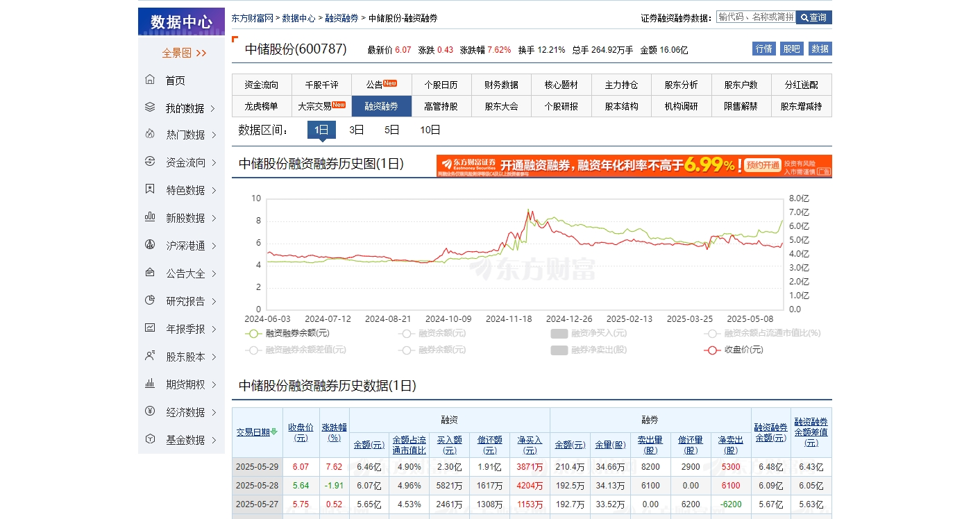Image resolution: width=980 pixels, height=519 pixels.
Task: Sort by 融资融券余额(元) column header
Action: tap(770, 432)
